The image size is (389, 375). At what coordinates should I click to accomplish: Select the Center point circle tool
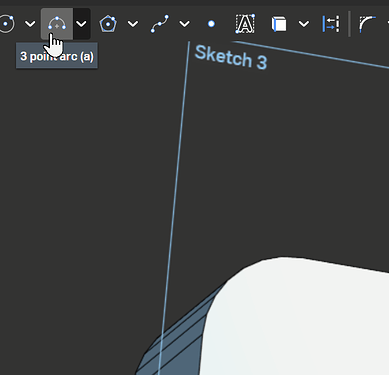point(7,24)
